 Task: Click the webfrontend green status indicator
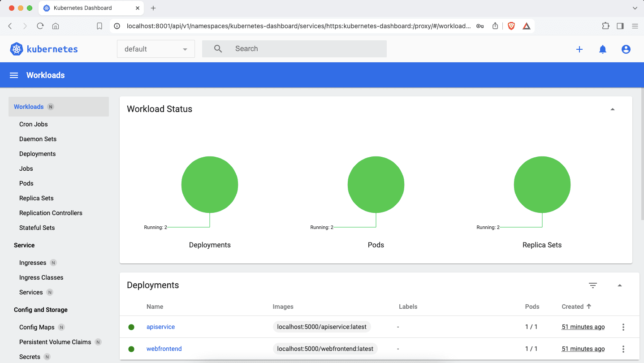click(131, 349)
